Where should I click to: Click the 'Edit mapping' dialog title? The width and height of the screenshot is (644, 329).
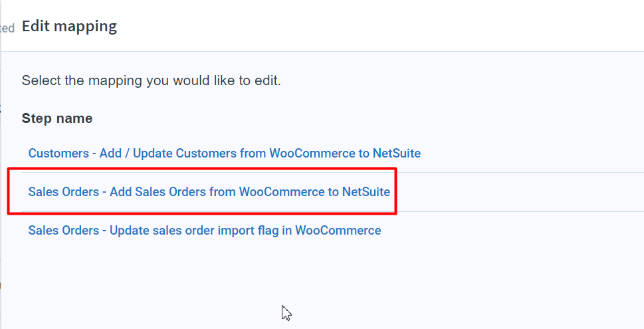(x=69, y=27)
